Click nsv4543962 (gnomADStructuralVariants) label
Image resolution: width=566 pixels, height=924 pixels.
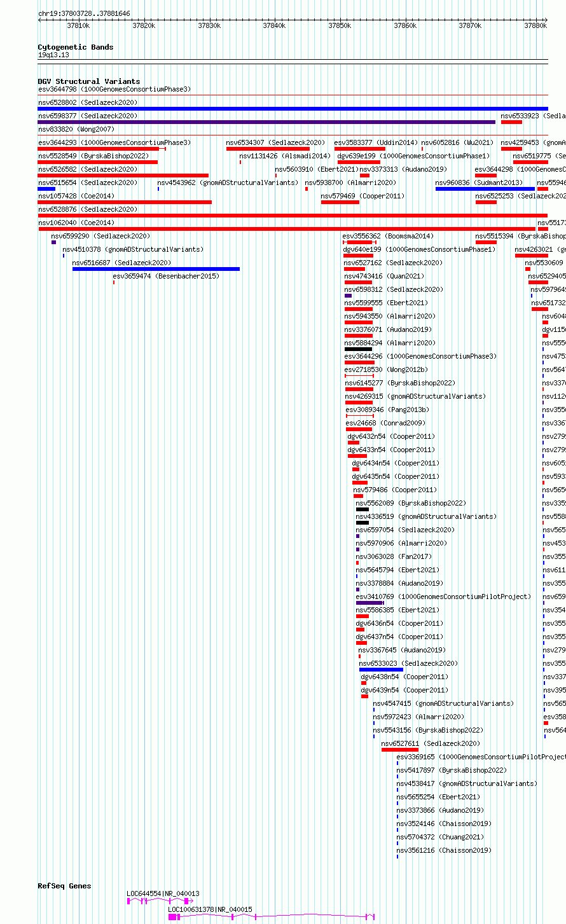228,183
